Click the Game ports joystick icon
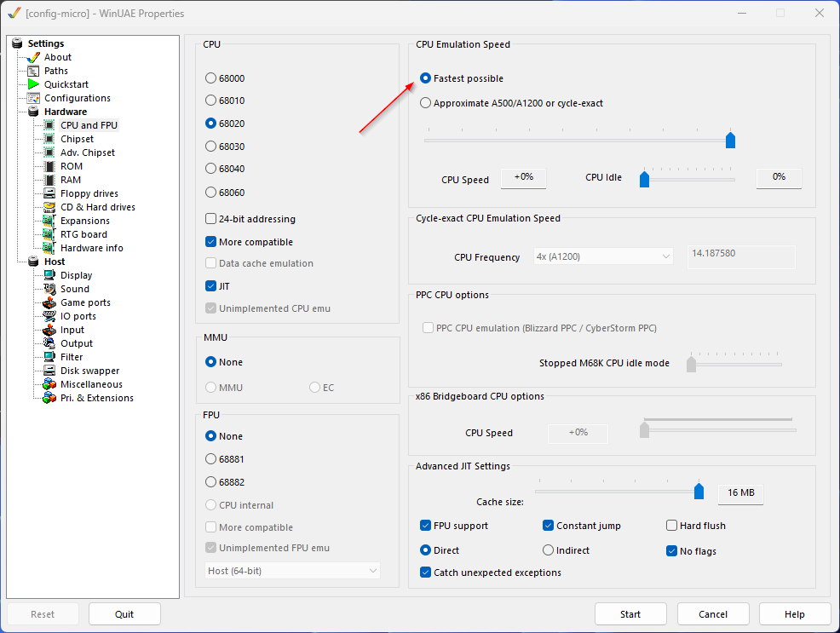 point(49,302)
